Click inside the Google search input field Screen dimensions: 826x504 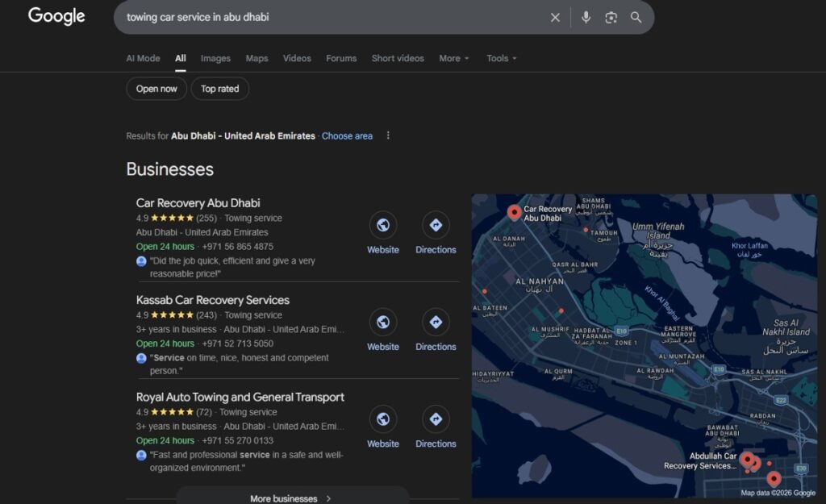pos(323,17)
